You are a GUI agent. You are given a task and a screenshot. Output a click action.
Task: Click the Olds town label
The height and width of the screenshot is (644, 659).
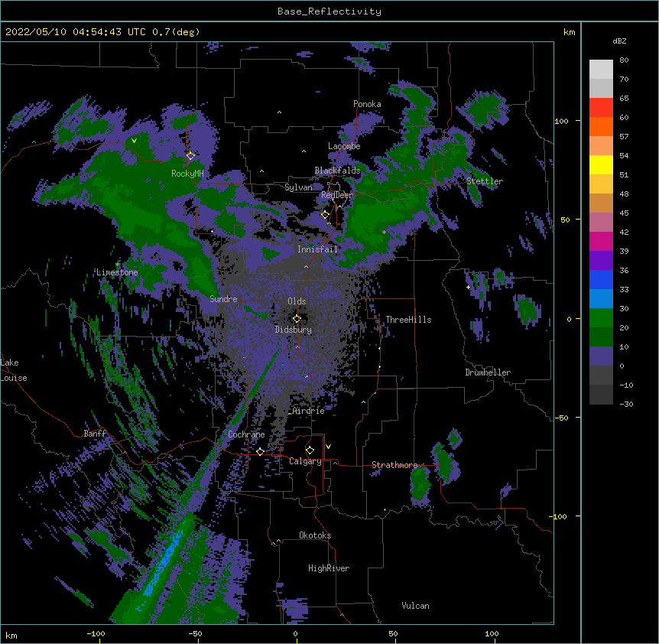click(297, 301)
